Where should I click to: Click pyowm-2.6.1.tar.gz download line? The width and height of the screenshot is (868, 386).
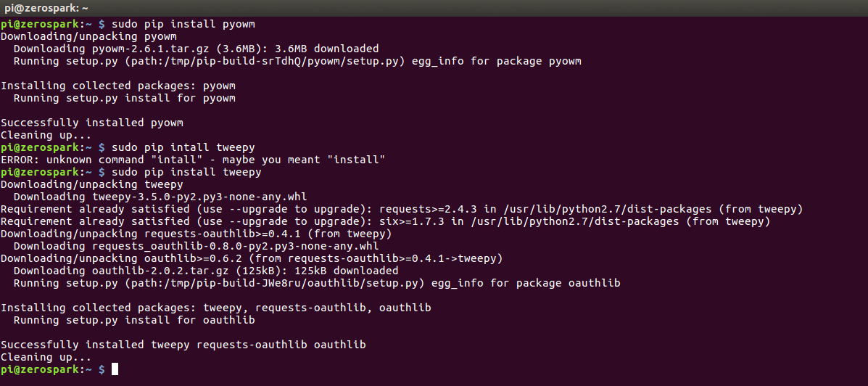point(196,48)
